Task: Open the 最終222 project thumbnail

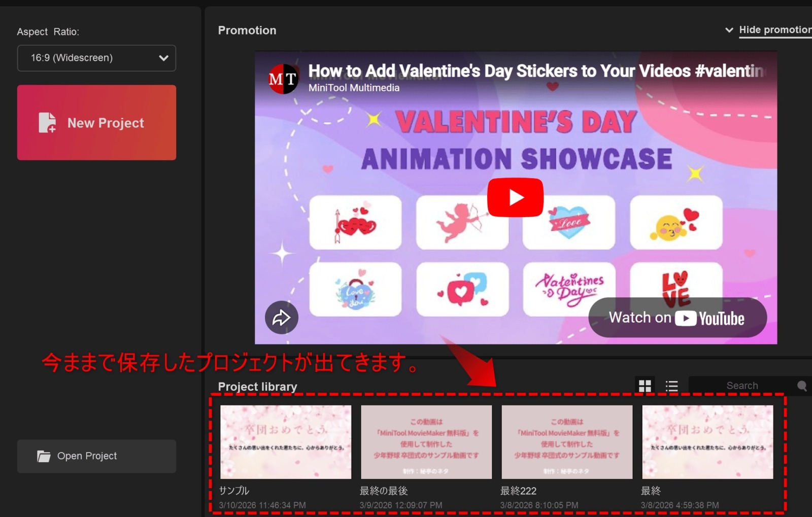Action: point(567,441)
